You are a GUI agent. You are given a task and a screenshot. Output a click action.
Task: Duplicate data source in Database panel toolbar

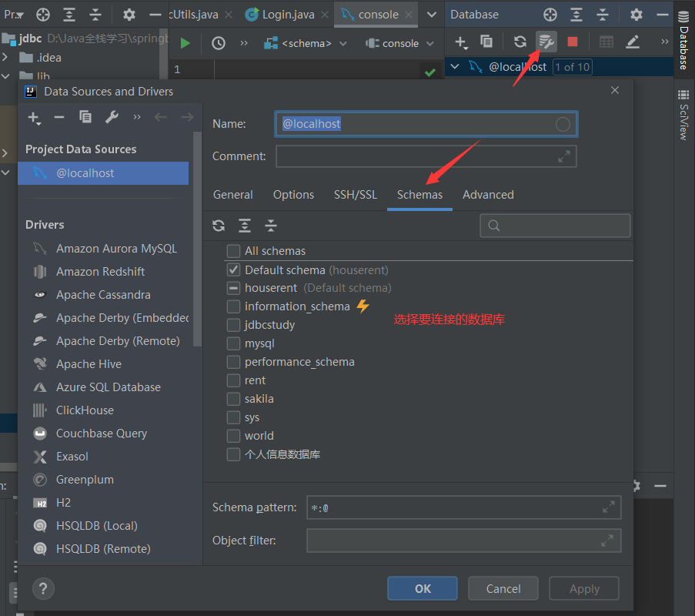486,42
